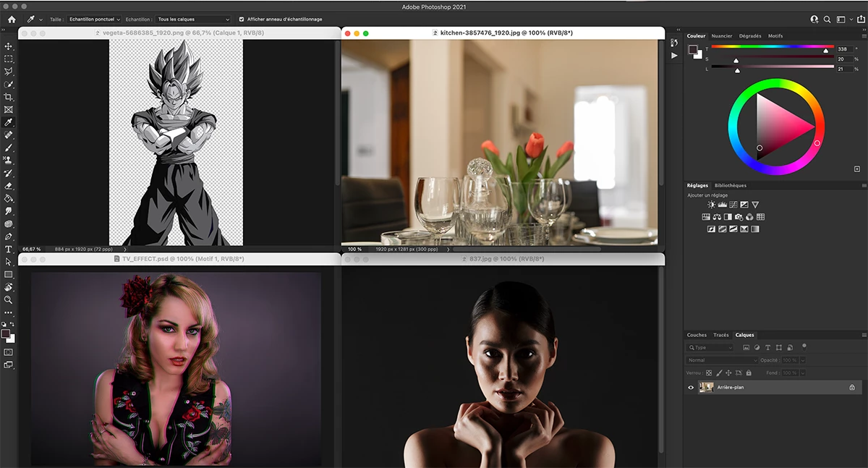This screenshot has width=868, height=468.
Task: Toggle adjustment layer filter in Calques
Action: pyautogui.click(x=758, y=347)
